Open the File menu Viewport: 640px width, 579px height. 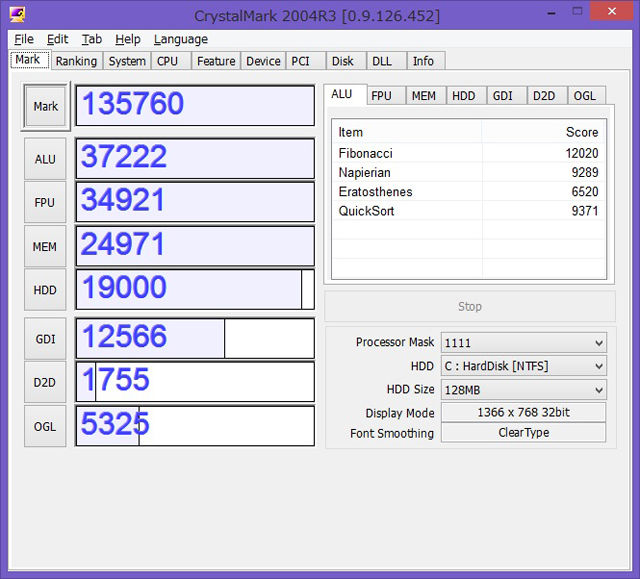click(x=24, y=39)
